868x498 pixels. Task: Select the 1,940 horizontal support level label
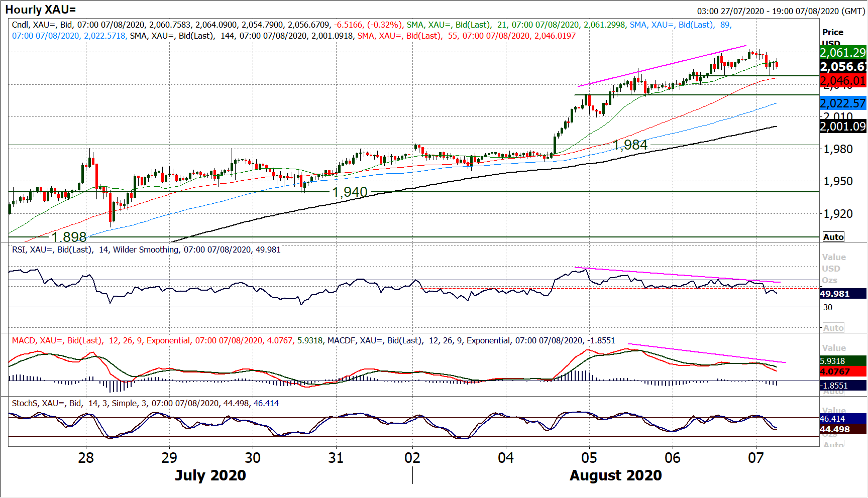point(350,192)
